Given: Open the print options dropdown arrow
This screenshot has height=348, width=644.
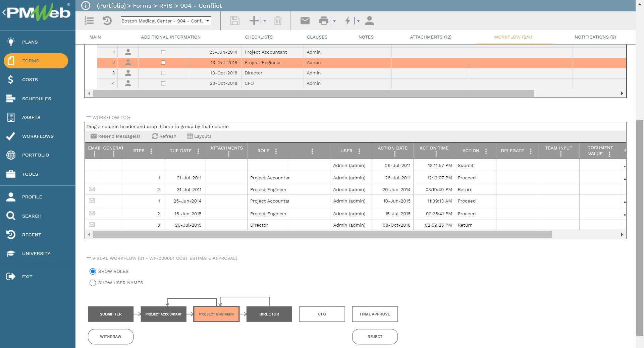Looking at the screenshot, I should tap(334, 21).
